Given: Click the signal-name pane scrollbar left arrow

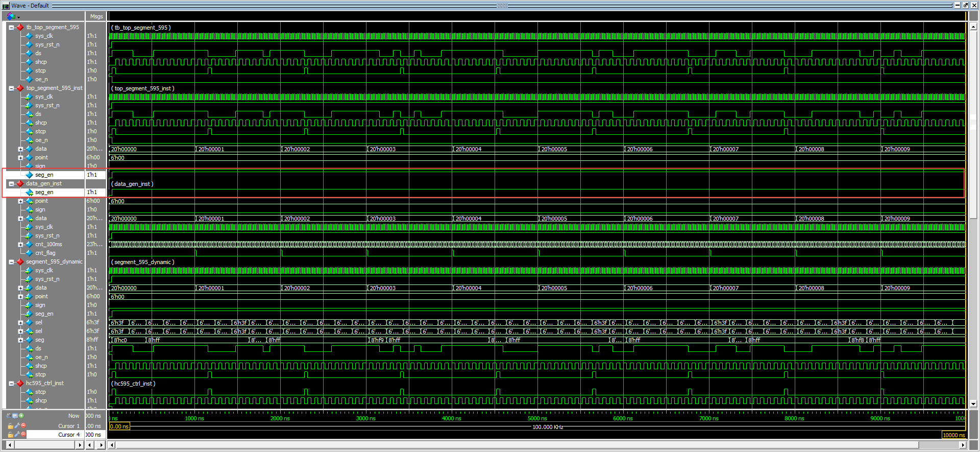Looking at the screenshot, I should coord(10,445).
